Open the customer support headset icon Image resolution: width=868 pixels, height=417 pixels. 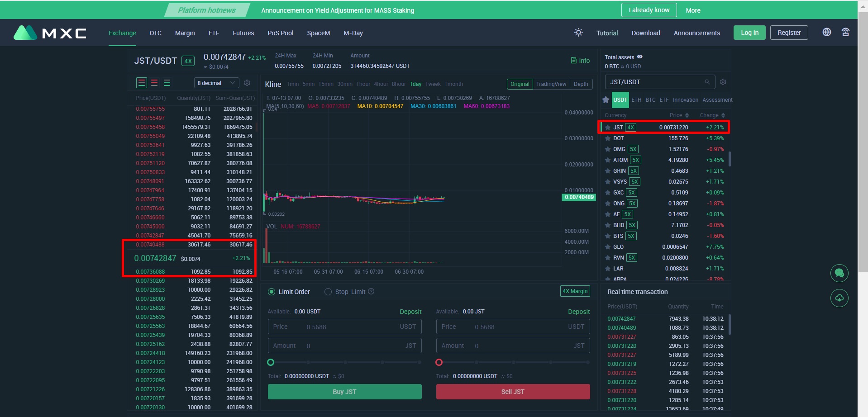click(845, 32)
